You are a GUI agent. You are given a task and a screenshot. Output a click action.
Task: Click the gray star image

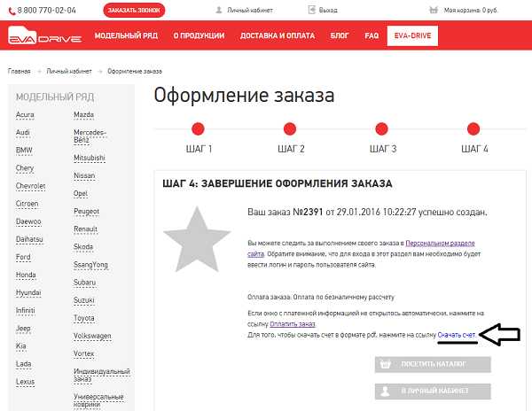[199, 239]
